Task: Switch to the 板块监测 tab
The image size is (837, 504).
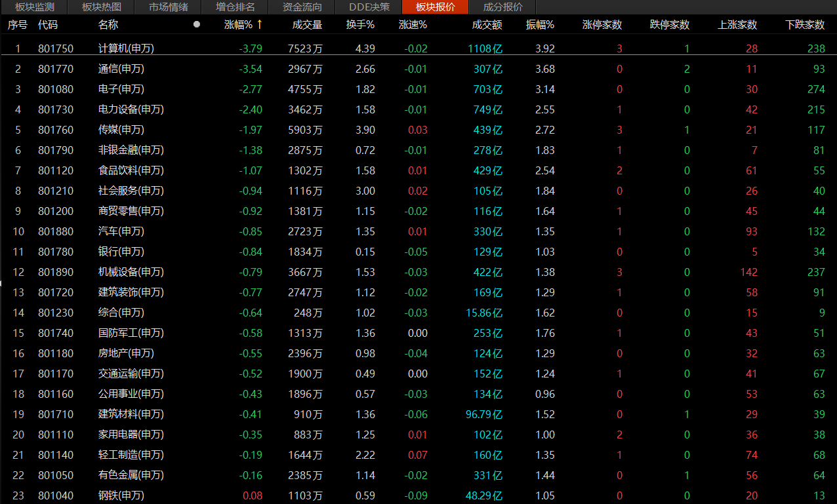Action: pyautogui.click(x=35, y=7)
